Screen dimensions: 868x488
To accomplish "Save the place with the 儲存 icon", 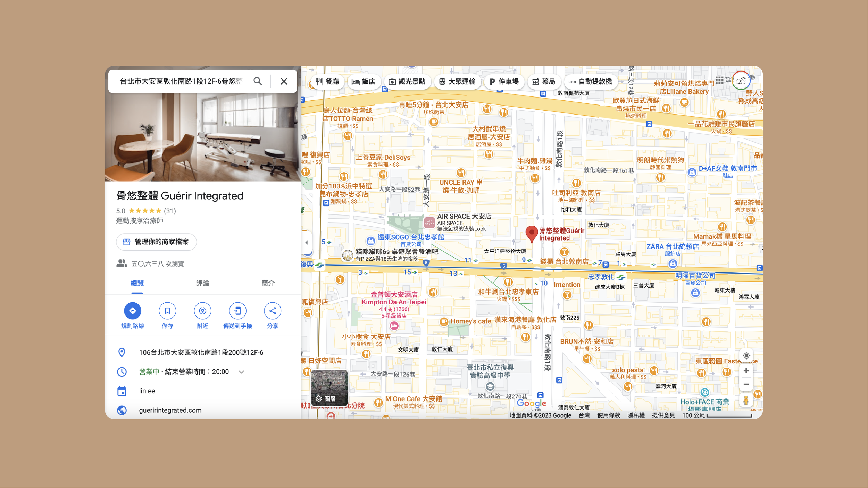I will (167, 311).
